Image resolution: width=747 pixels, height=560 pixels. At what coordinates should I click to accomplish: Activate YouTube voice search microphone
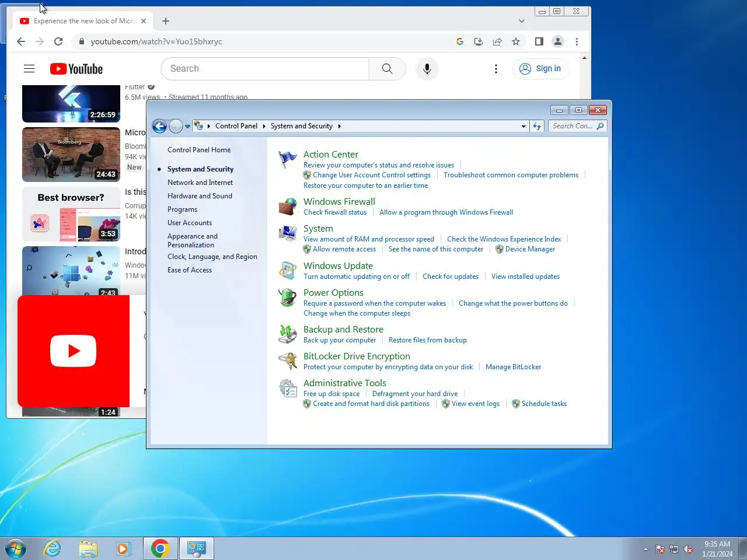pos(427,69)
